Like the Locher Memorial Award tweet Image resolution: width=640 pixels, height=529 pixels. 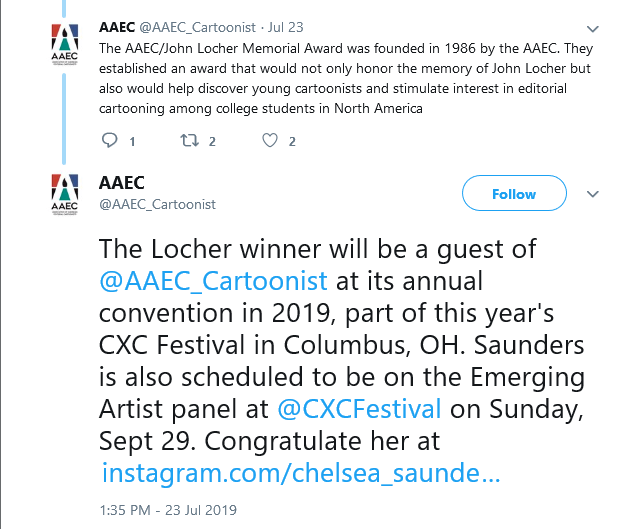click(x=268, y=141)
